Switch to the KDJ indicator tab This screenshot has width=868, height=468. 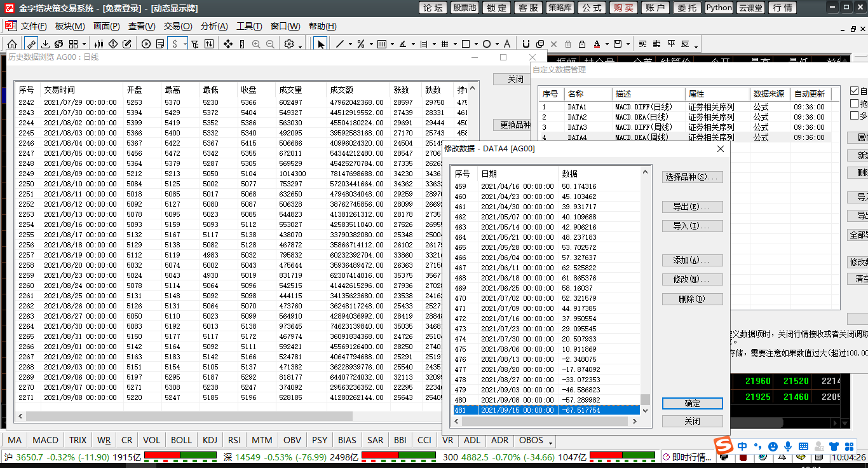click(210, 440)
